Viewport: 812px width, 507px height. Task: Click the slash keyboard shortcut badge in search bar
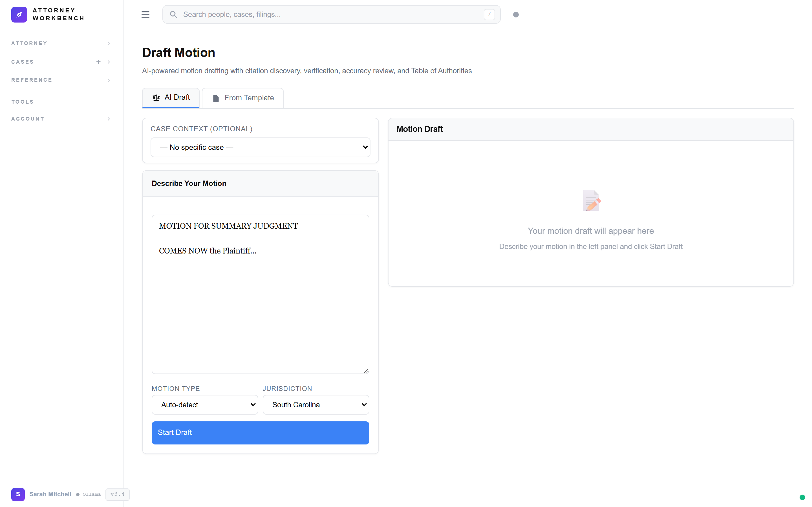click(x=489, y=14)
